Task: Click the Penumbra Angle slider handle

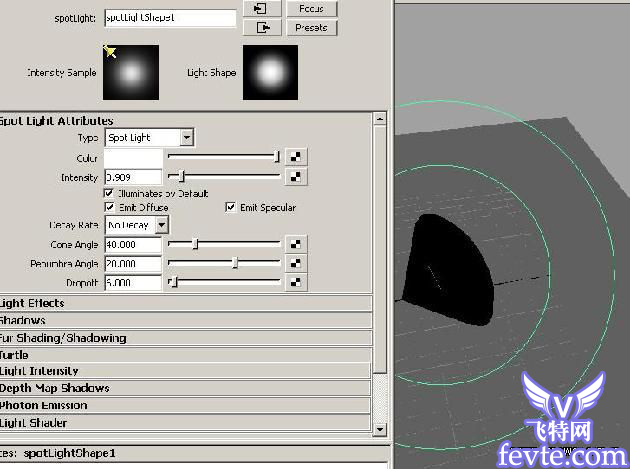Action: pos(235,263)
